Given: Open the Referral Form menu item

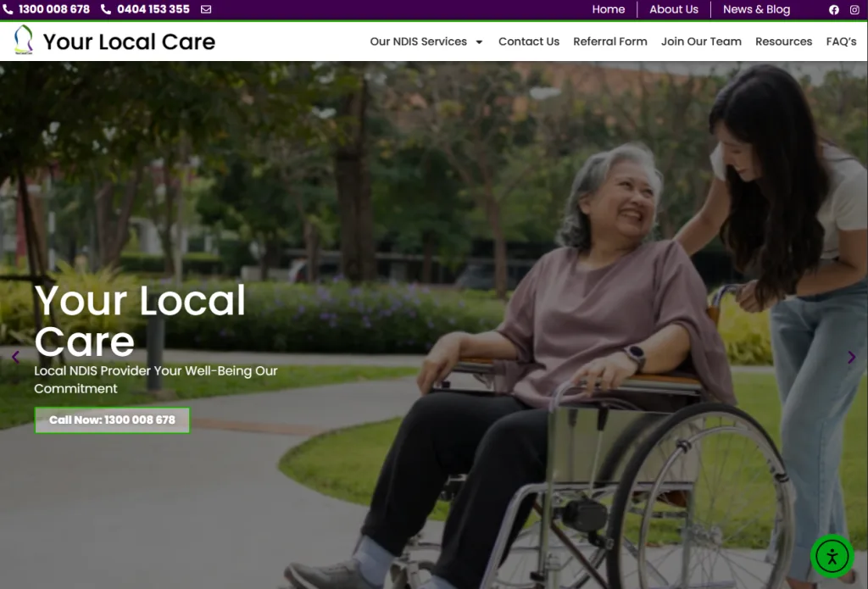Looking at the screenshot, I should pos(610,42).
